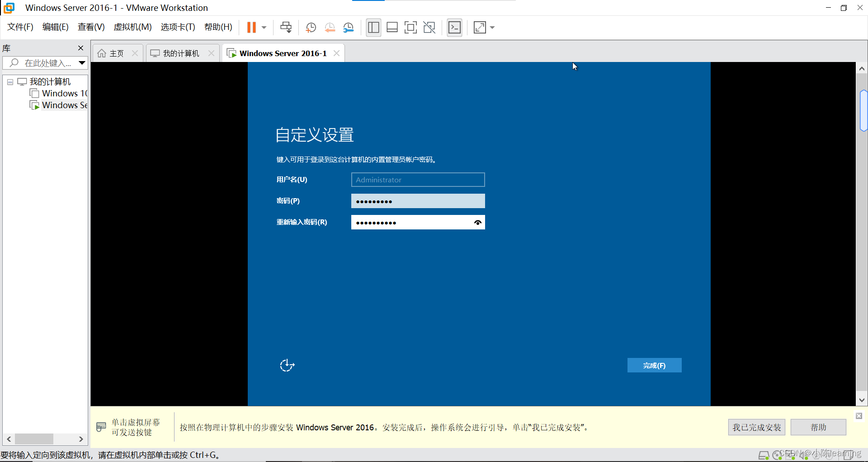Image resolution: width=868 pixels, height=462 pixels.
Task: Click the library search field
Action: tap(41, 63)
